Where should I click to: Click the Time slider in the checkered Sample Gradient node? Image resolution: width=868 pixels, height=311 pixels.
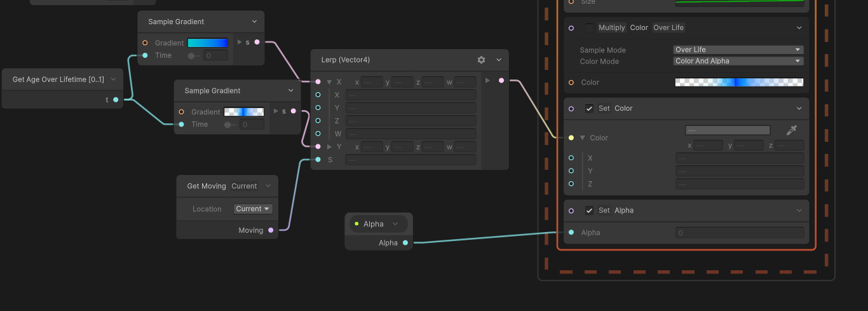pyautogui.click(x=231, y=125)
